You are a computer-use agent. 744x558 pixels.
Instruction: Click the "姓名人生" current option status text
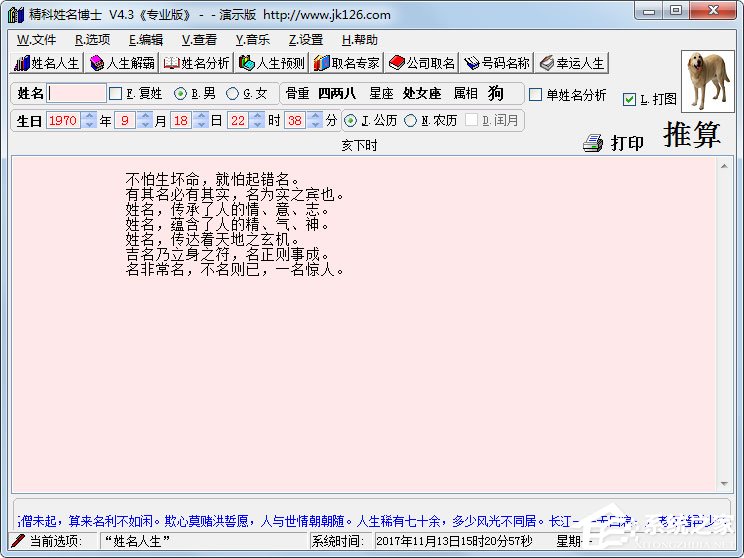tap(138, 540)
